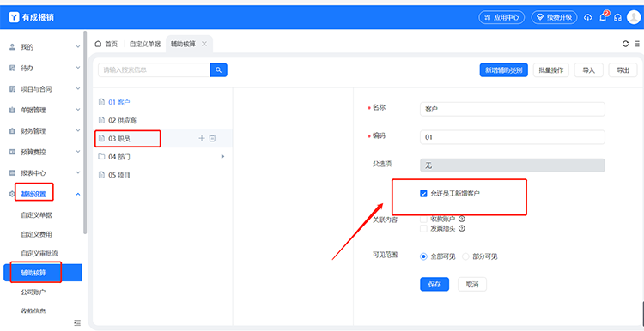Open the user avatar menu
Screen dimensions: 644x331
[x=634, y=17]
